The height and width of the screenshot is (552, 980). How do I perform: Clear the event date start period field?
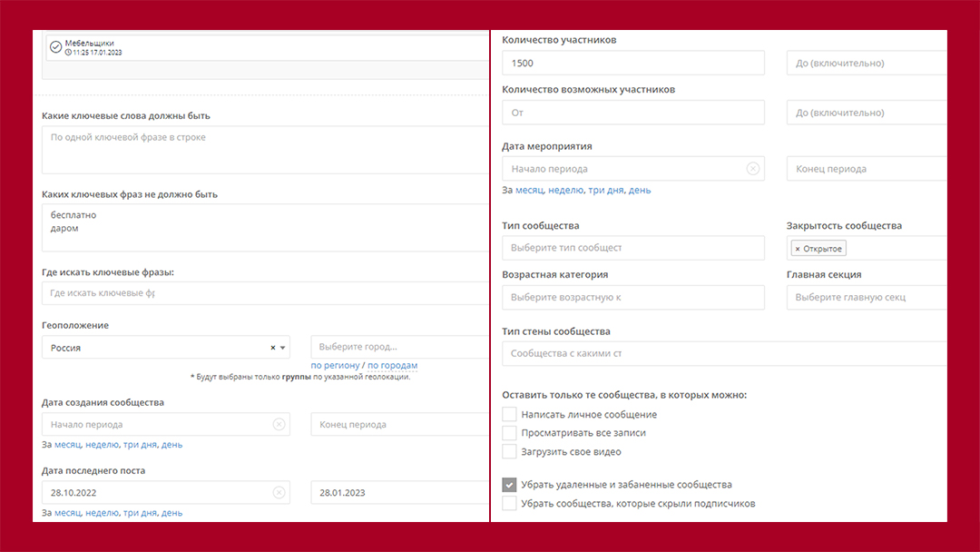[x=753, y=169]
